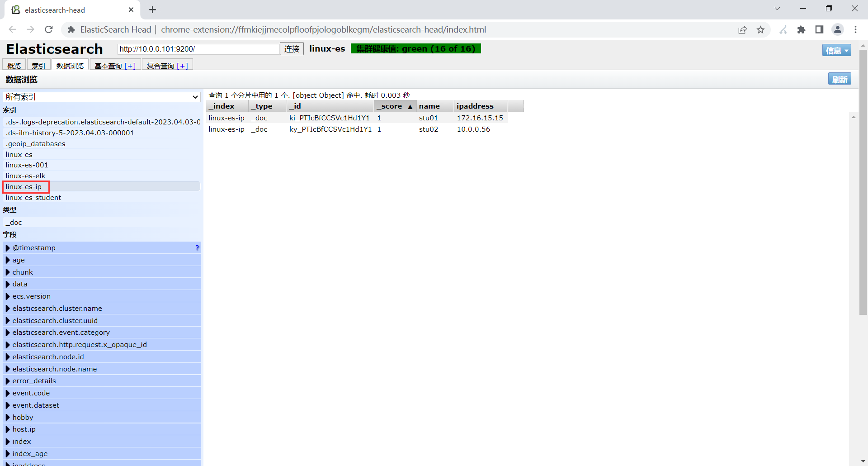Select the .ds-ilm-history-5 index
Screen dimensions: 868x466
click(102, 133)
